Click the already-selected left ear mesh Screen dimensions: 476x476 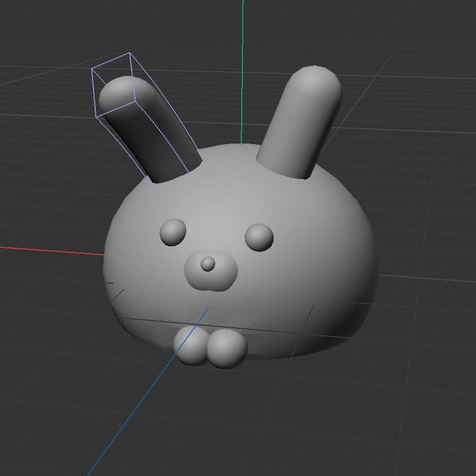153,132
